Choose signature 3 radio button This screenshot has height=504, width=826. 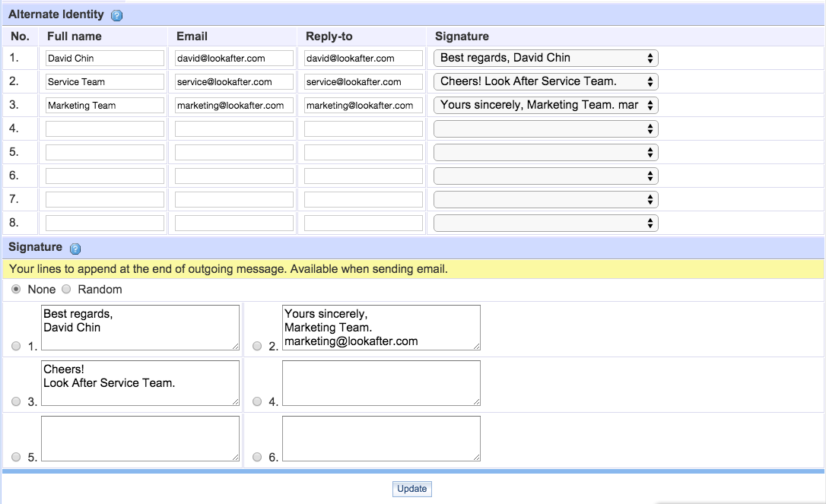coord(16,401)
